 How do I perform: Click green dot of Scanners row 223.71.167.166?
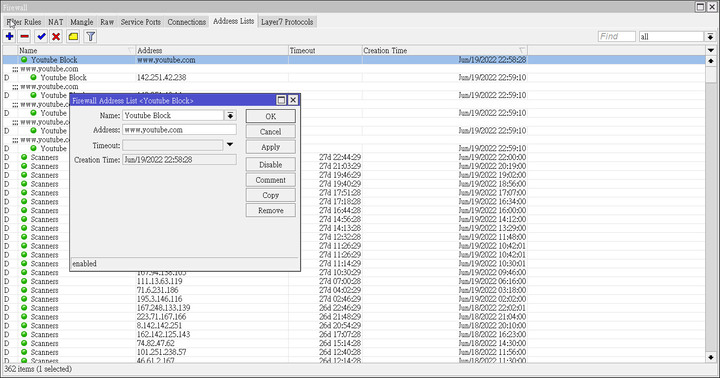click(x=24, y=316)
